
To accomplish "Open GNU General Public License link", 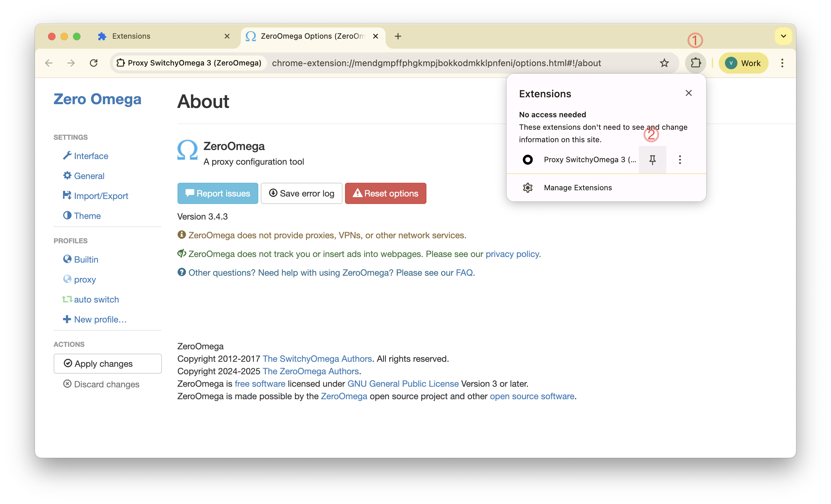I will pyautogui.click(x=403, y=384).
